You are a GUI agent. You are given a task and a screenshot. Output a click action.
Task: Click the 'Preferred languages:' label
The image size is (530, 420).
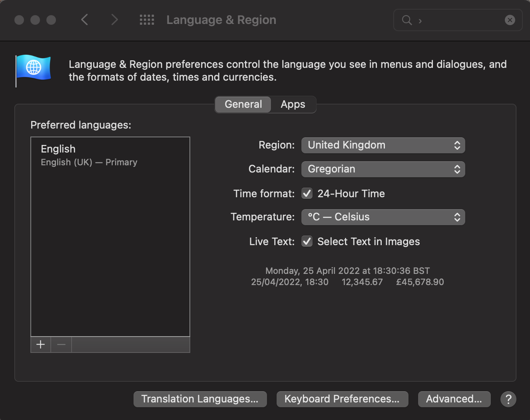81,125
